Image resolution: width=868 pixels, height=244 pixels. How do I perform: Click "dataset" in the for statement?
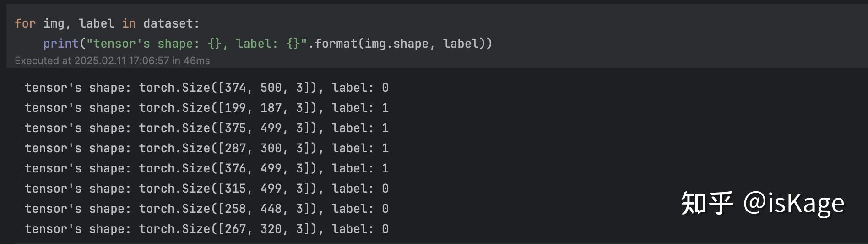coord(168,23)
